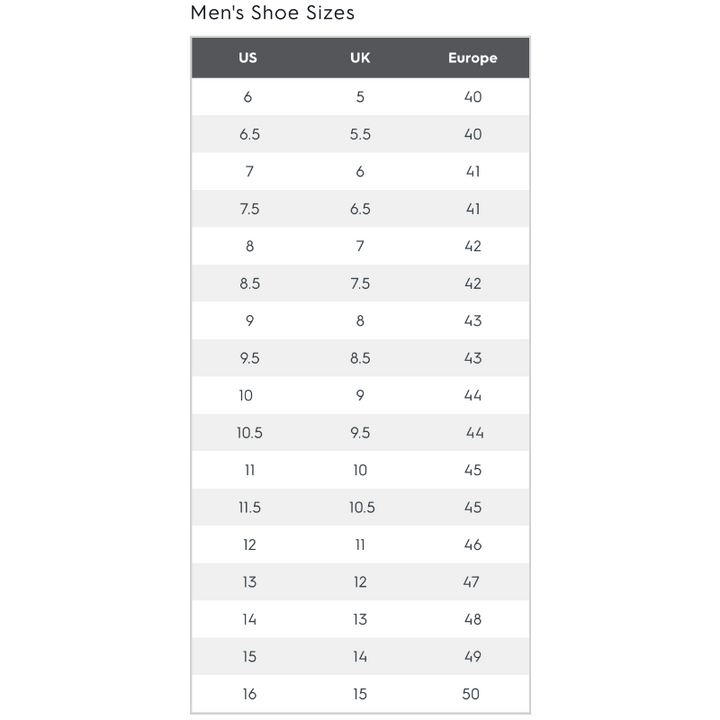The width and height of the screenshot is (720, 720).
Task: Click US size 6 cell
Action: click(248, 97)
